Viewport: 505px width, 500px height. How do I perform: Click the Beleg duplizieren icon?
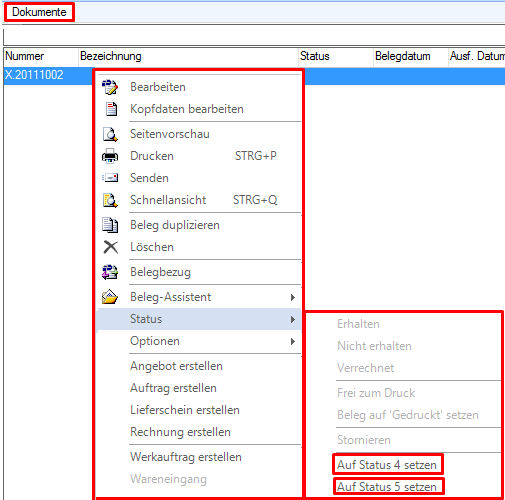[x=110, y=225]
